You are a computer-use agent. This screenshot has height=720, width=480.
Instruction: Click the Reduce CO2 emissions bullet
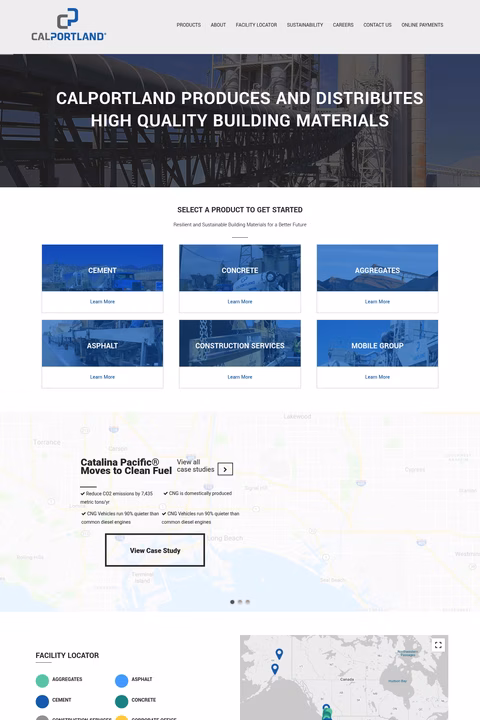click(117, 498)
